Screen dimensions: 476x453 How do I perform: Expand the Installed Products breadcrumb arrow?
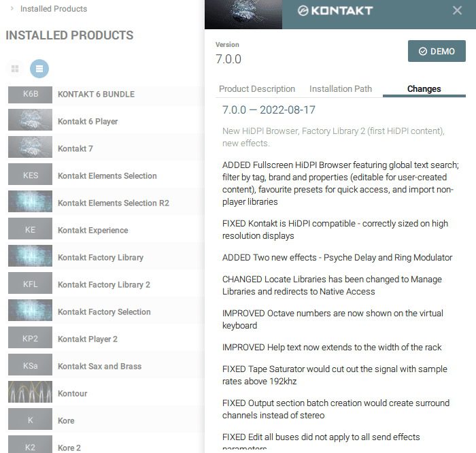12,9
